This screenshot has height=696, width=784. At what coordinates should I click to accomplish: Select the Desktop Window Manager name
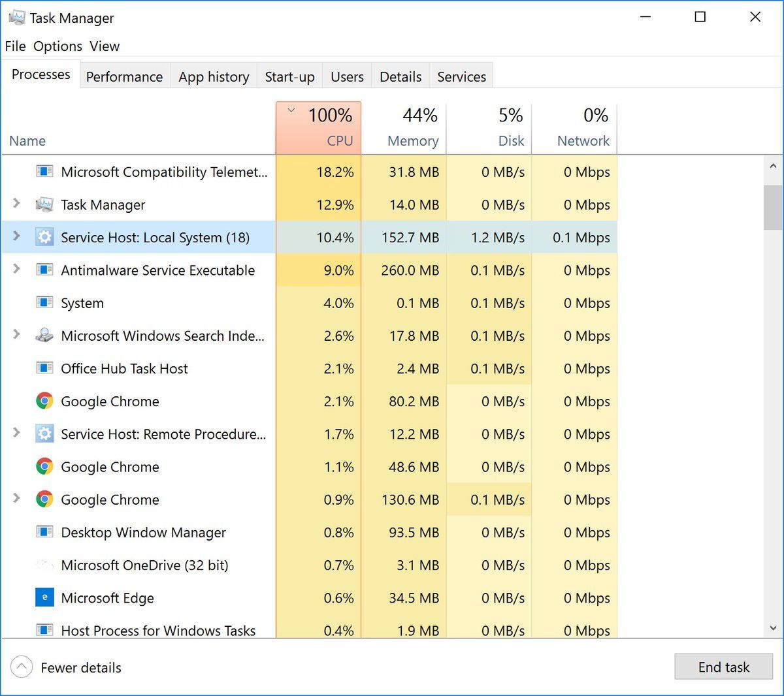[x=143, y=533]
